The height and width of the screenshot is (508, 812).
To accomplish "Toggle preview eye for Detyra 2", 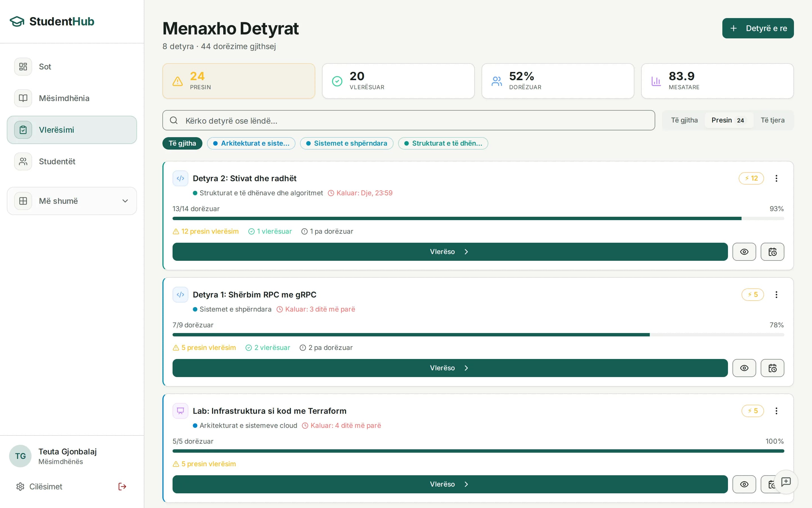I will pyautogui.click(x=744, y=252).
